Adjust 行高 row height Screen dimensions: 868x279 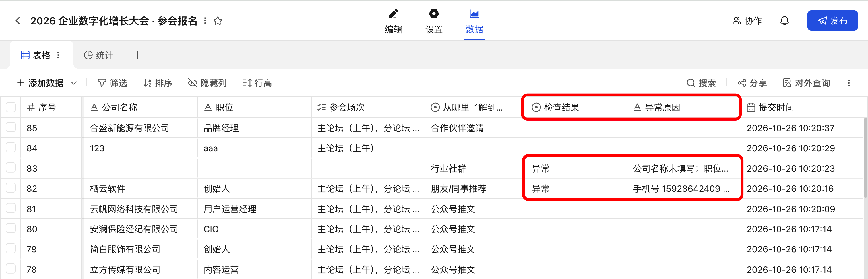click(257, 83)
